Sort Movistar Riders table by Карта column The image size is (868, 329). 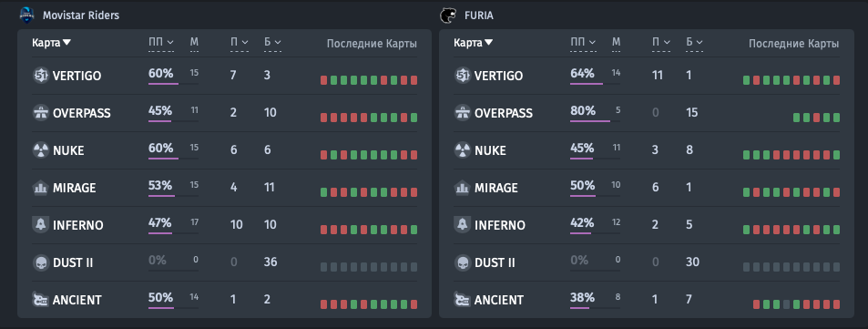coord(52,43)
